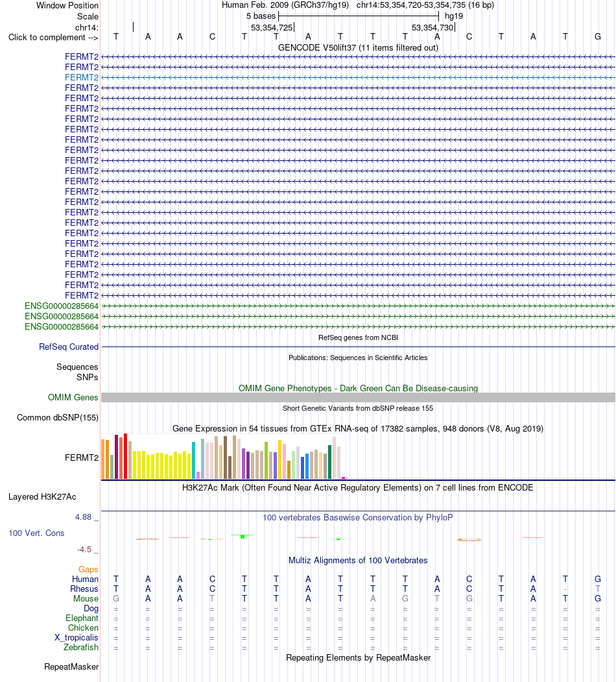Open 'Short Genetic Variants from dbSNP release 155'
This screenshot has height=682, width=616.
(x=358, y=408)
